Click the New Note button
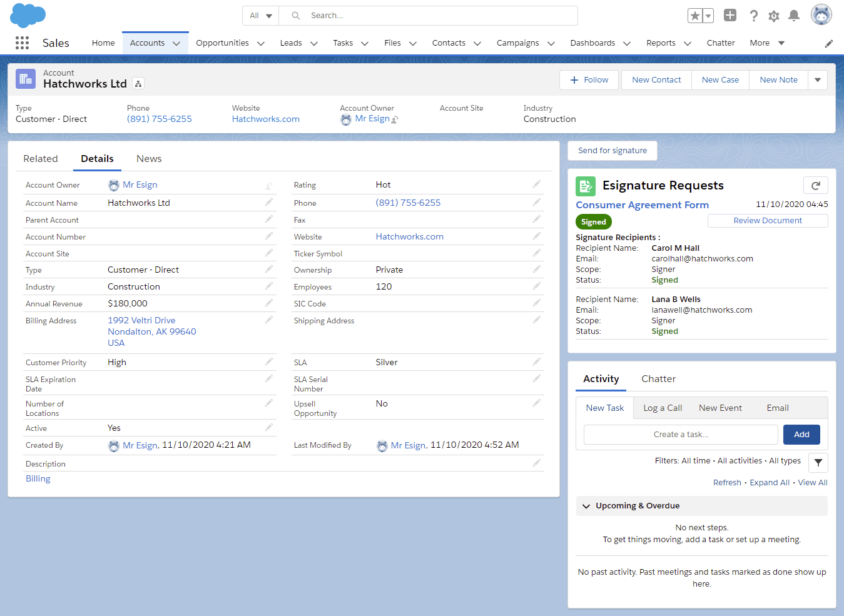 point(778,80)
